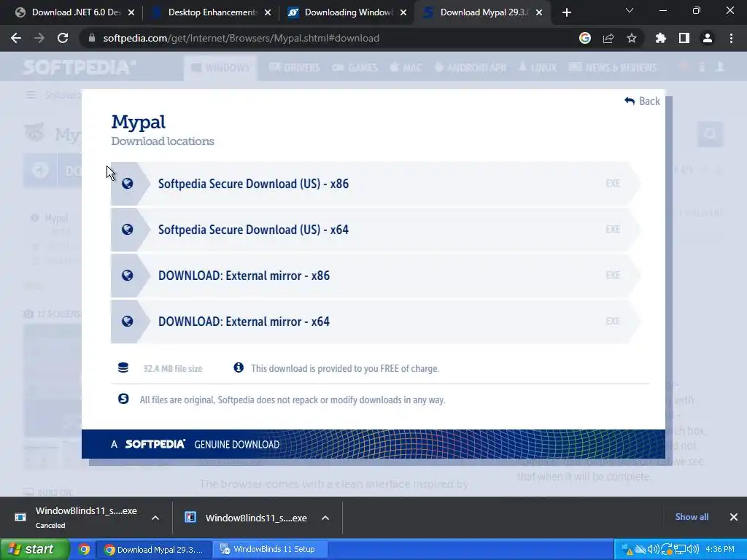Click the address bar URL

point(241,38)
